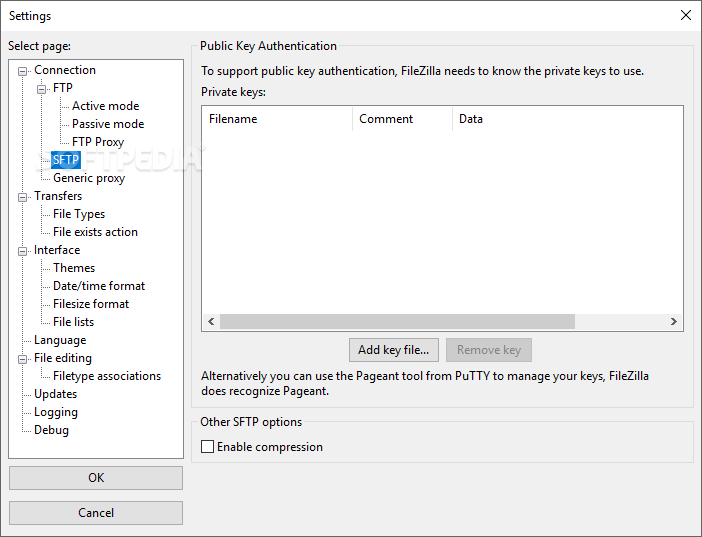
Task: Select the highlighted SFTP page
Action: click(66, 160)
